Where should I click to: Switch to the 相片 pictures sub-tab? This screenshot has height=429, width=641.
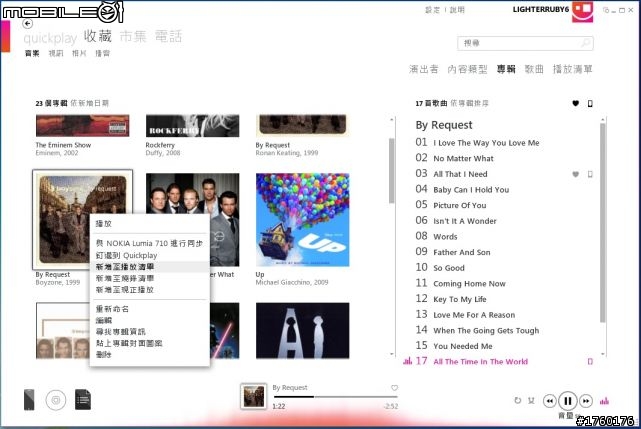tap(79, 53)
